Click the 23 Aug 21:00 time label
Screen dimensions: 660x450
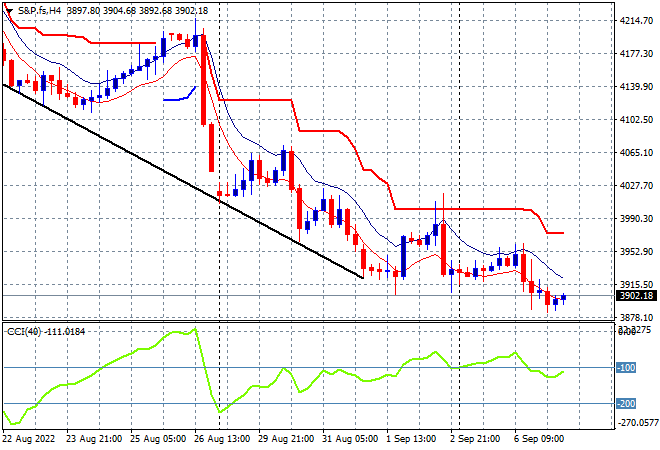94,439
